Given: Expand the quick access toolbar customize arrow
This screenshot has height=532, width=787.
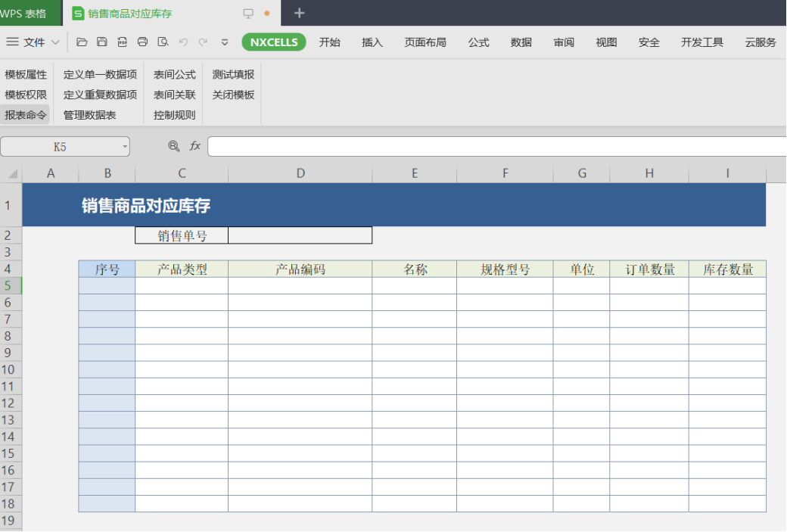Looking at the screenshot, I should pyautogui.click(x=225, y=42).
